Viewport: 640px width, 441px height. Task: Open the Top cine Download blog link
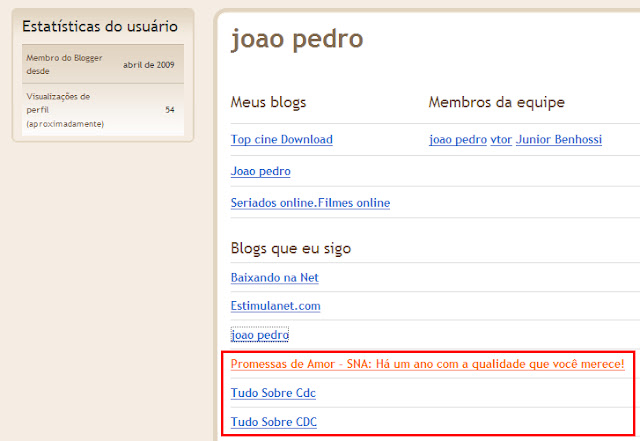pos(282,140)
